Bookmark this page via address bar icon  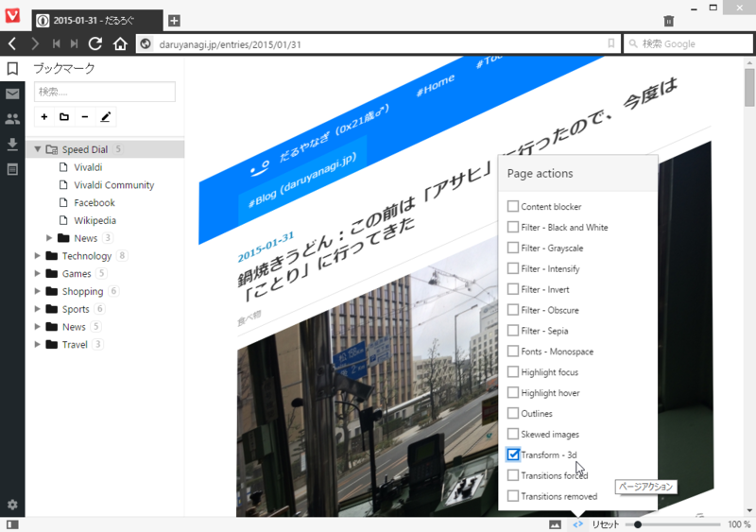(x=610, y=43)
